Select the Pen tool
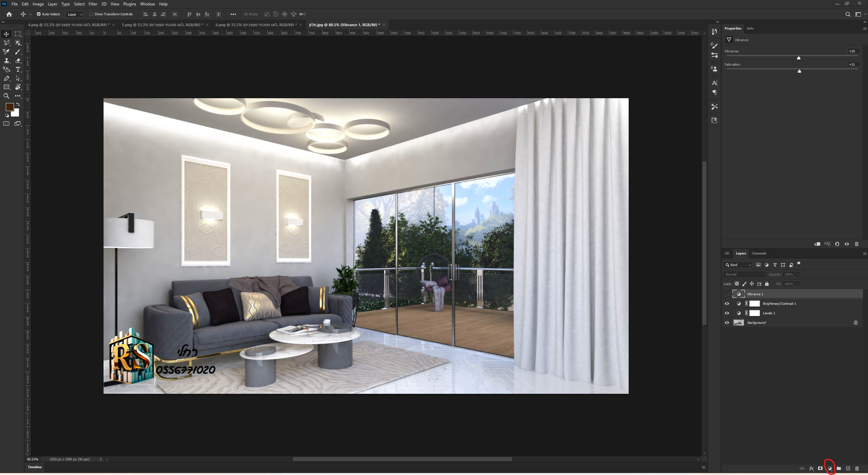Image resolution: width=868 pixels, height=475 pixels. (6, 78)
